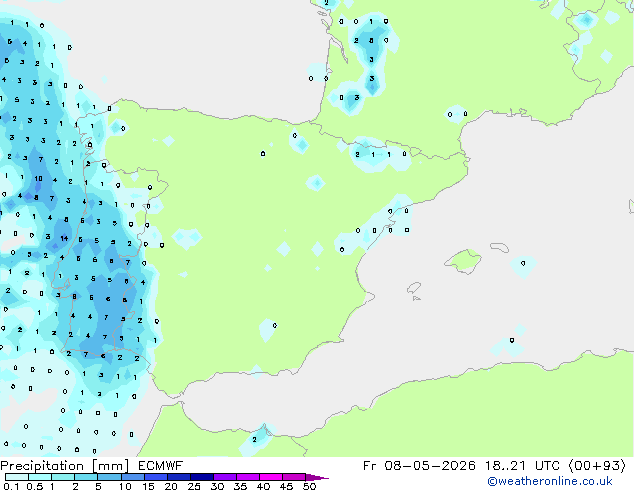This screenshot has height=490, width=634.
Task: Click the '(00+93)' forecast offset text
Action: (597, 466)
